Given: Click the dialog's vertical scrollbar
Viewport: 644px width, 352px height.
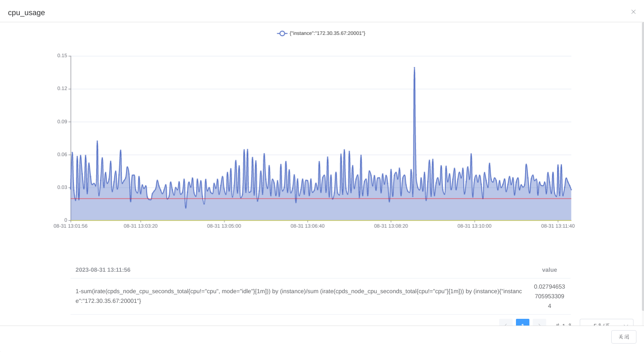Looking at the screenshot, I should point(642,168).
